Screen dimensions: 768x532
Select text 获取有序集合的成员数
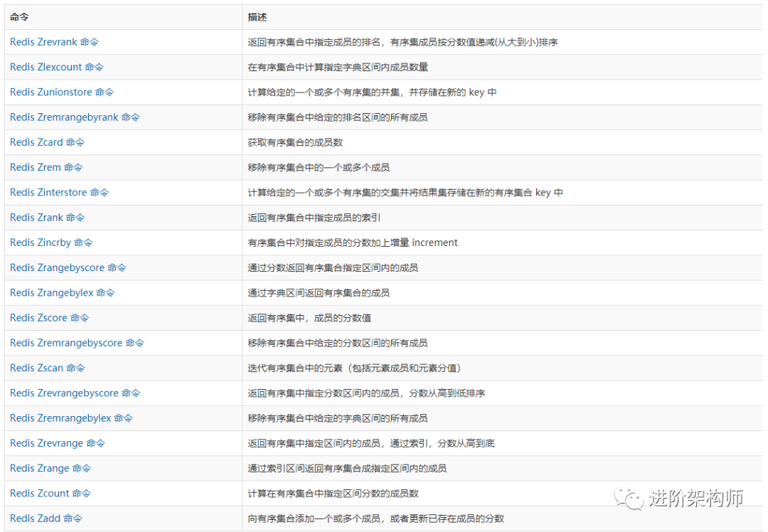click(295, 142)
